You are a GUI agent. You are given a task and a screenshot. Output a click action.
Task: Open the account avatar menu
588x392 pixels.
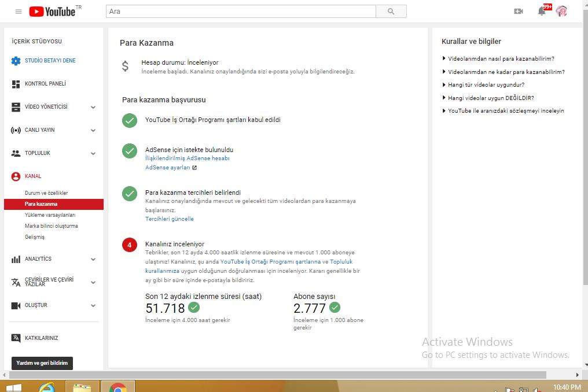click(561, 11)
